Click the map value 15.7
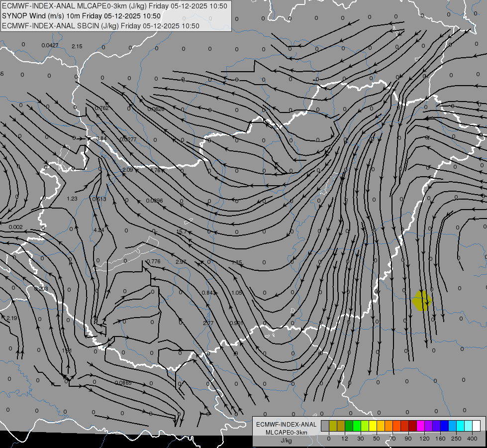Viewport: 487px width, 448px height. point(182,231)
